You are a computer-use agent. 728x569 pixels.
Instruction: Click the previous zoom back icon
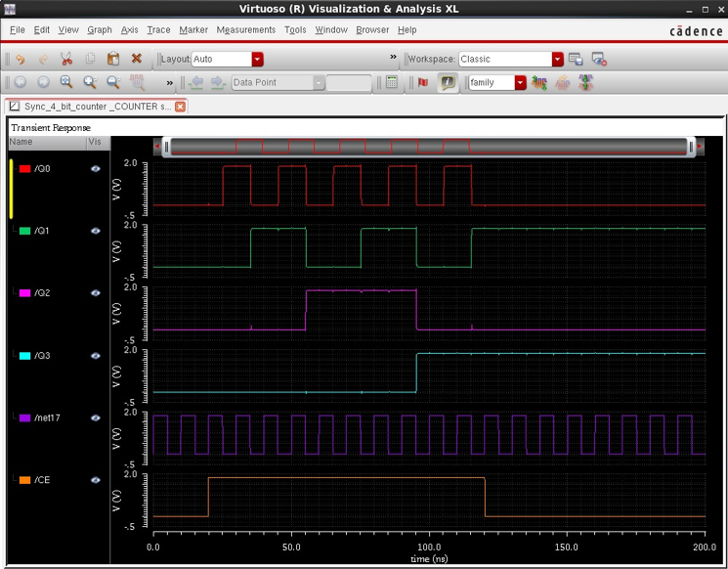pyautogui.click(x=20, y=82)
